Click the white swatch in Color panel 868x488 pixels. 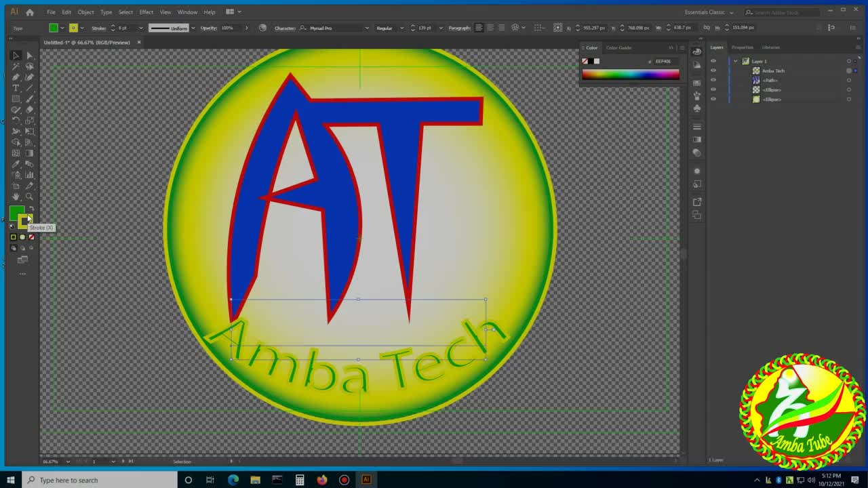coord(597,62)
